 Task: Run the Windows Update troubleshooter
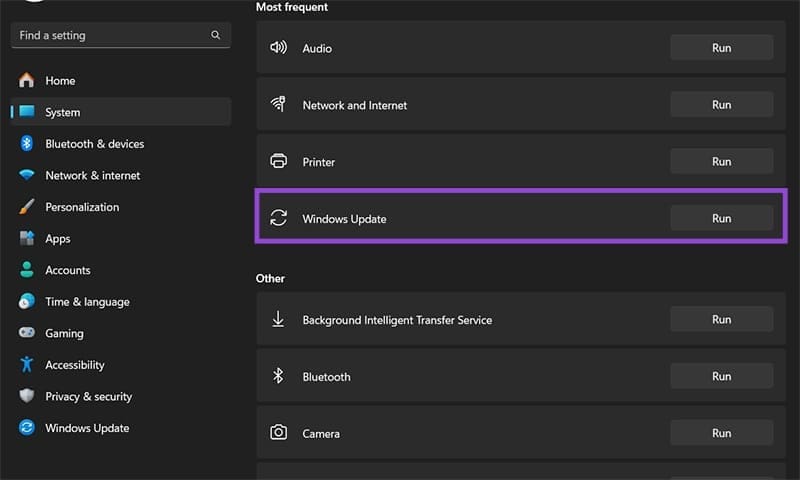click(x=721, y=218)
